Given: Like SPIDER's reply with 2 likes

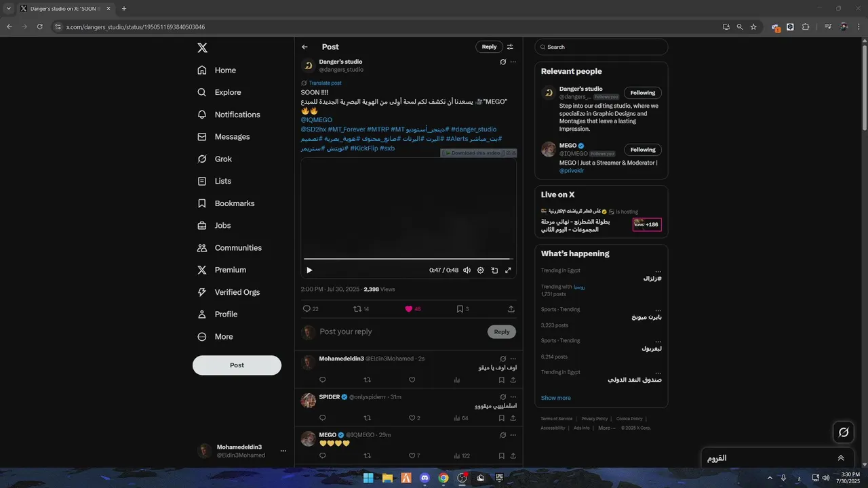Looking at the screenshot, I should 412,418.
